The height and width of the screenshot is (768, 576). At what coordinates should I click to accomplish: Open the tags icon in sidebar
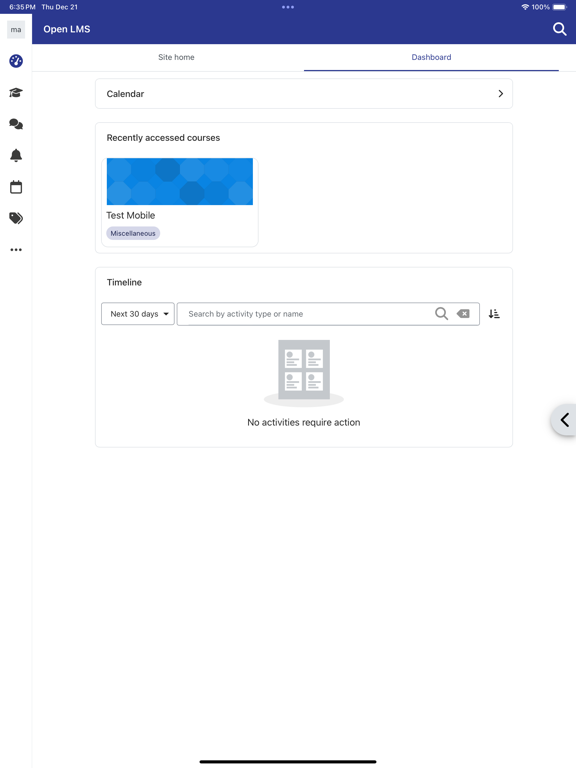[16, 218]
